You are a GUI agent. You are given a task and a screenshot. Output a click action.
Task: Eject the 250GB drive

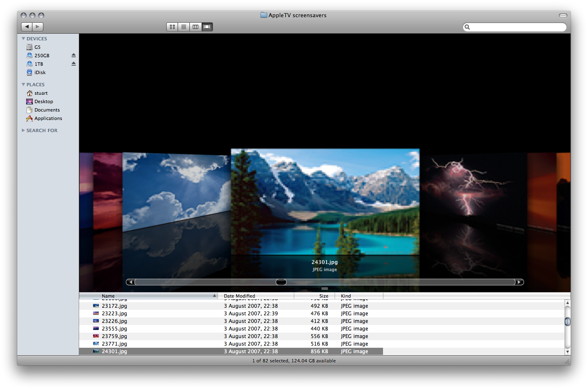[74, 56]
